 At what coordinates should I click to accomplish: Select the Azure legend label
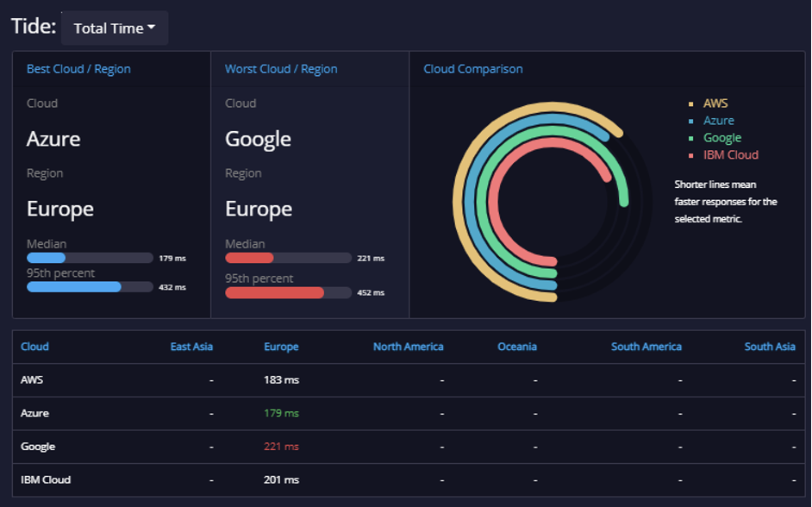point(718,120)
